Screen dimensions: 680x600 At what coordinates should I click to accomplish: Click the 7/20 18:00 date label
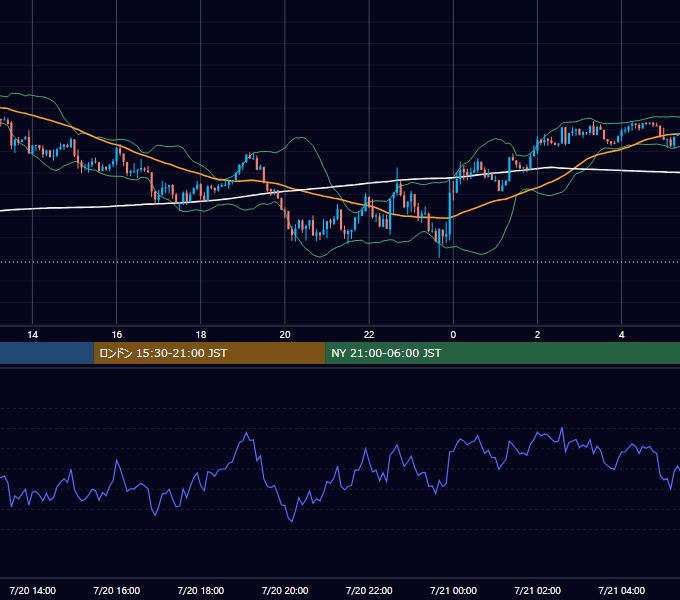(201, 590)
